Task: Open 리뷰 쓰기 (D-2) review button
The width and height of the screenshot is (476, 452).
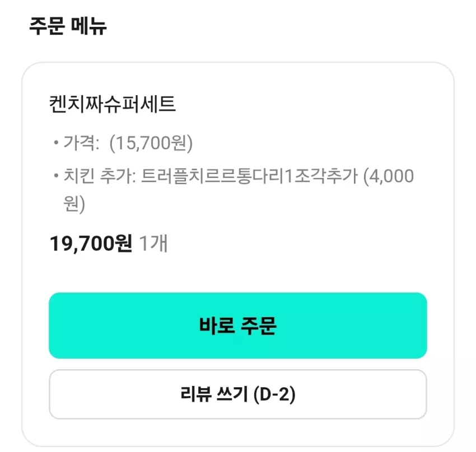Action: 237,394
